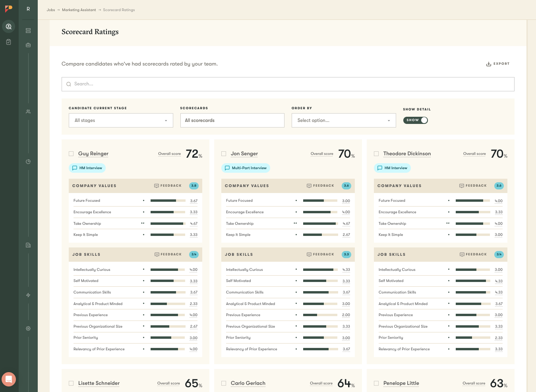Open the All stages dropdown

121,120
